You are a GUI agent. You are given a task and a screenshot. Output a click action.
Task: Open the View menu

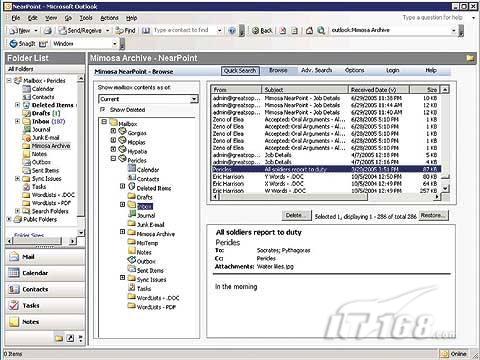coord(51,18)
